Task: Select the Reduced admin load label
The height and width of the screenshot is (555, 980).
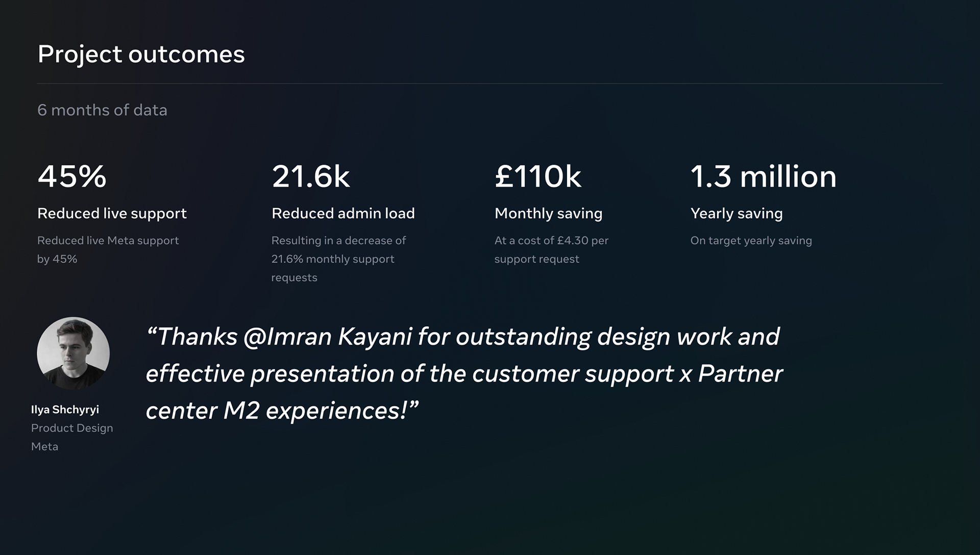Action: 343,213
